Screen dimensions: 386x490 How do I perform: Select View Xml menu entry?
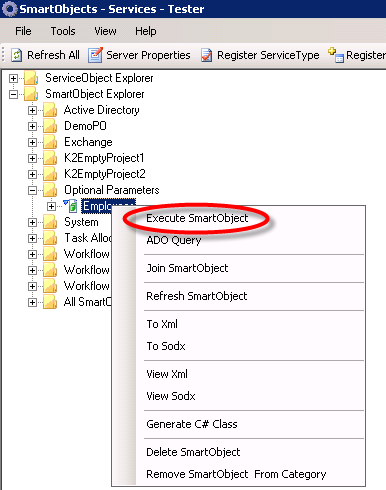[x=167, y=374]
